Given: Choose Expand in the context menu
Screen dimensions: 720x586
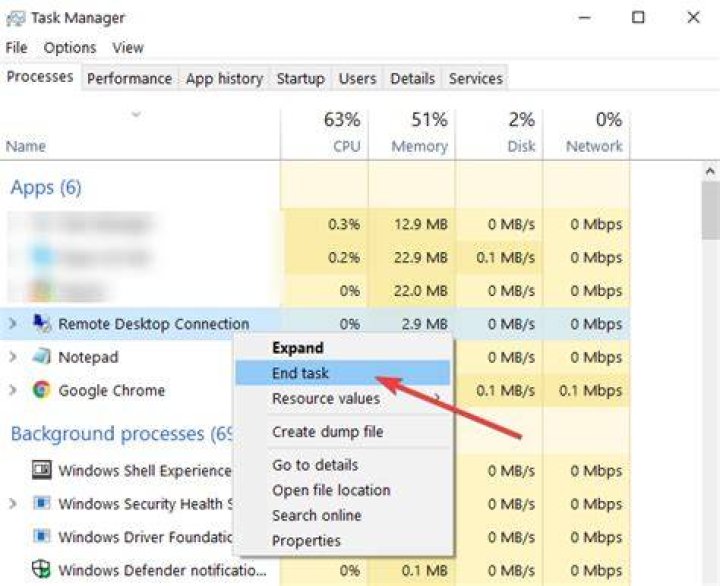Looking at the screenshot, I should tap(343, 348).
